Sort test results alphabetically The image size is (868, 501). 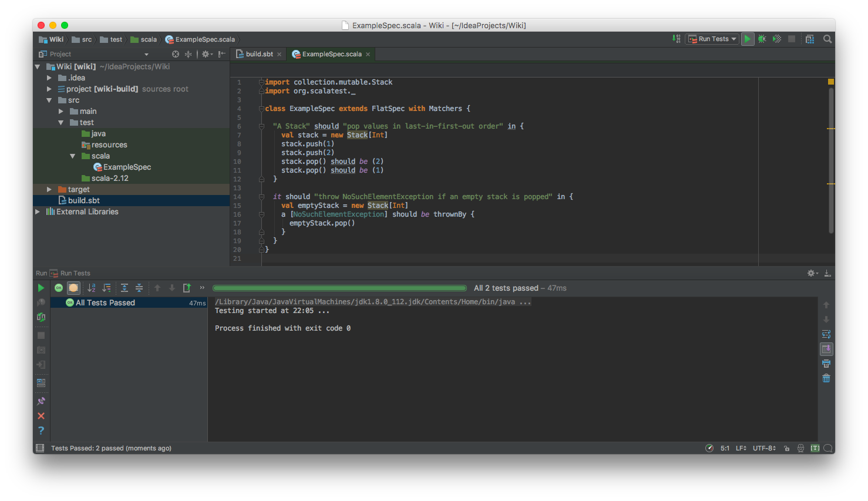[92, 288]
